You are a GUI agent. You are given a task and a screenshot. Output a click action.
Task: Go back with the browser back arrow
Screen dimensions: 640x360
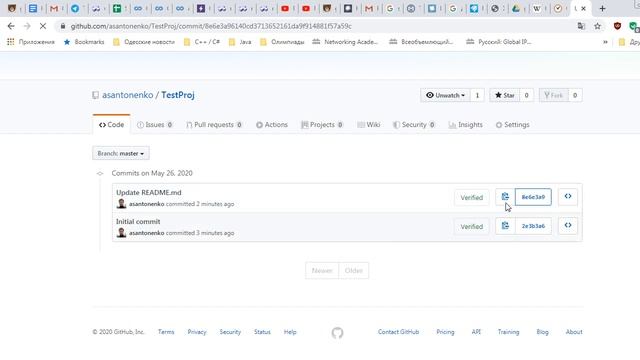(x=11, y=26)
